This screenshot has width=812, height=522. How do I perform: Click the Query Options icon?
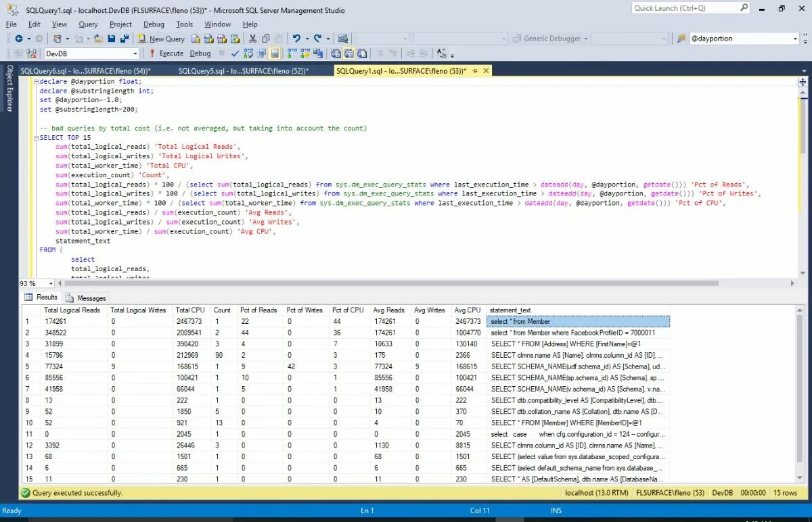(261, 53)
